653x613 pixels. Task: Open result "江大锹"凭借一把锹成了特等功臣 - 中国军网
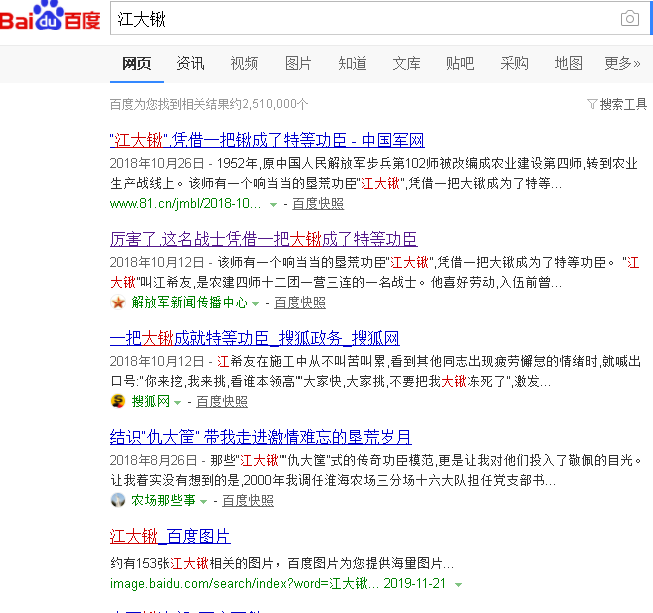(x=267, y=140)
